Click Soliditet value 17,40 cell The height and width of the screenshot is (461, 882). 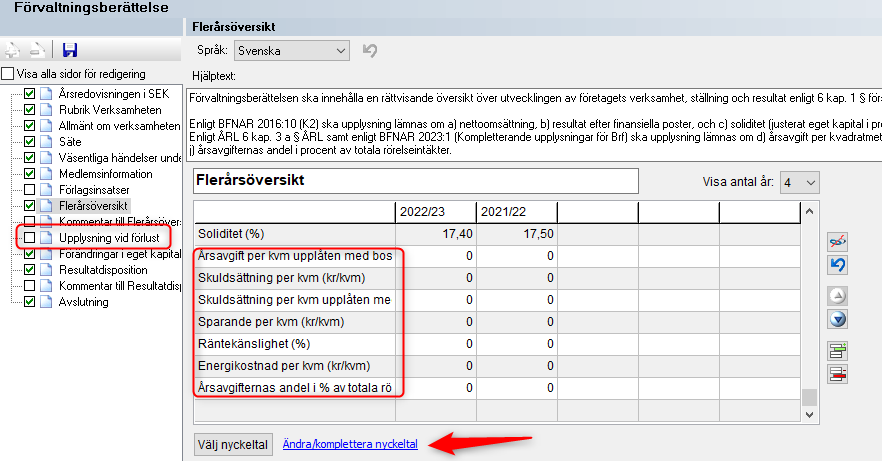(436, 234)
